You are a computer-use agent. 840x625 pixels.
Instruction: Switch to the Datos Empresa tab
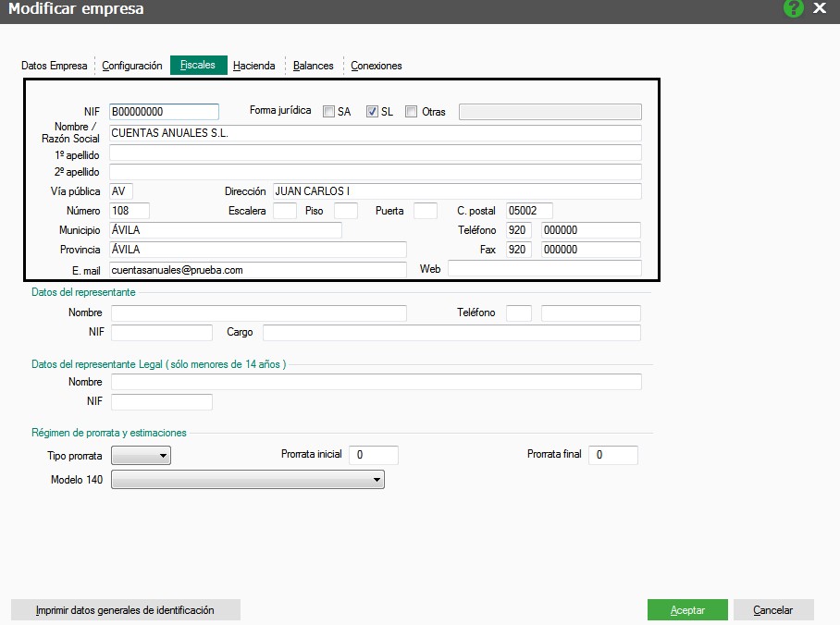54,66
